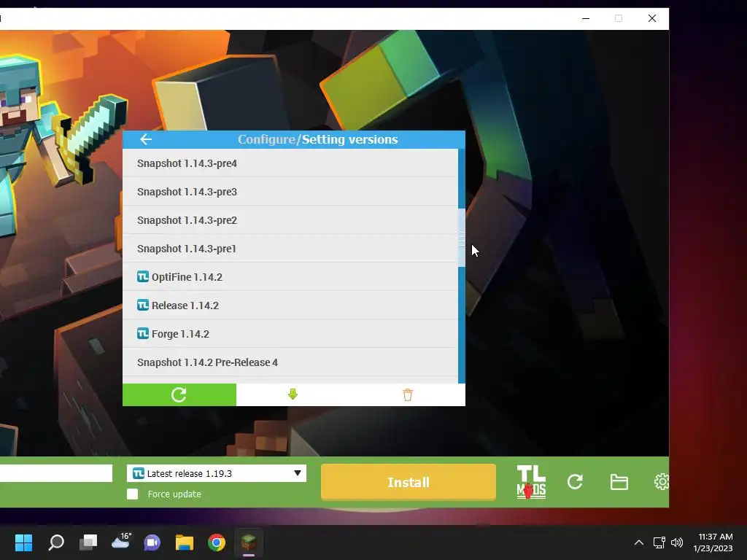Image resolution: width=747 pixels, height=560 pixels.
Task: Select OptiFine 1.14.2 version
Action: [x=290, y=276]
